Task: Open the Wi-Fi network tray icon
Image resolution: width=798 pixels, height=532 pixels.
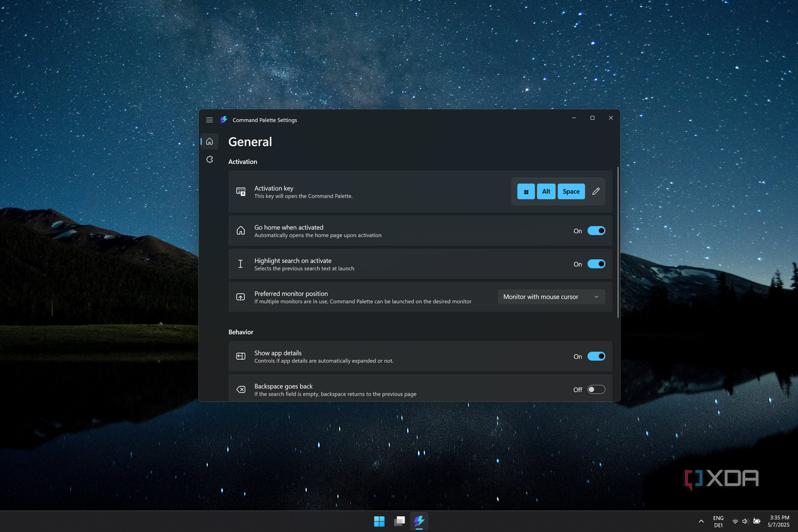Action: (x=735, y=522)
